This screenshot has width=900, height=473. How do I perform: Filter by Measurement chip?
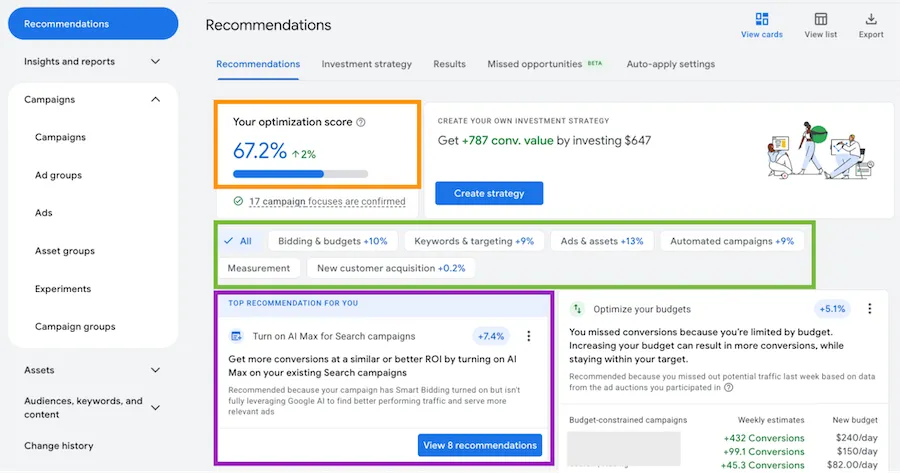click(259, 268)
